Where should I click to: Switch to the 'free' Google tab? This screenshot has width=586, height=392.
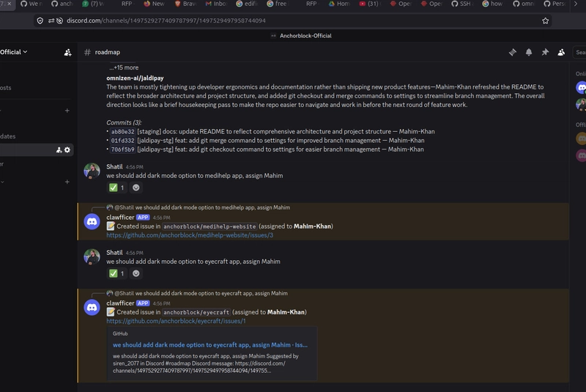[x=278, y=4]
